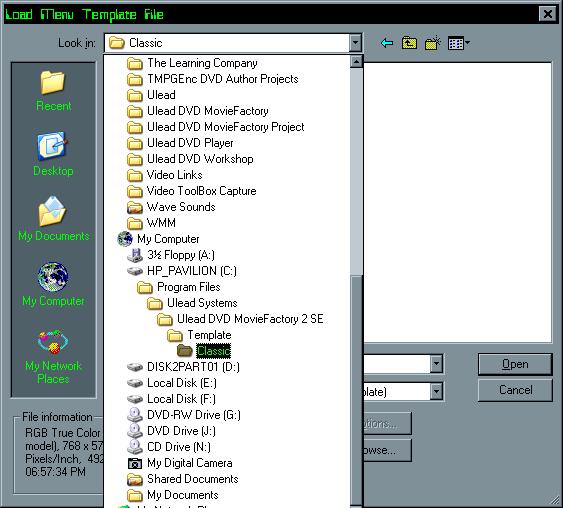Choose the Ulead folder in list
This screenshot has width=563, height=508.
click(x=151, y=95)
